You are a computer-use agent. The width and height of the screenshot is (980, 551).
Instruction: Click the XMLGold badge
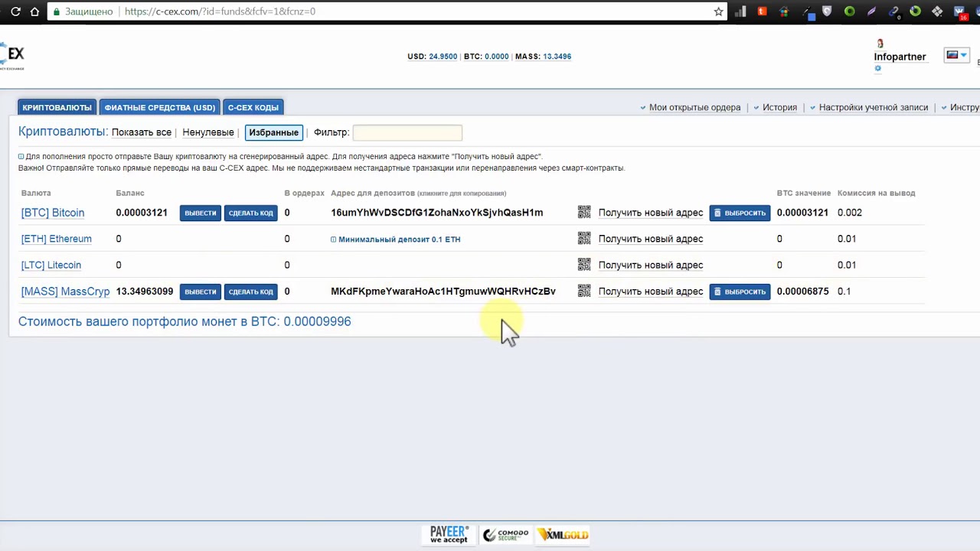tap(563, 534)
